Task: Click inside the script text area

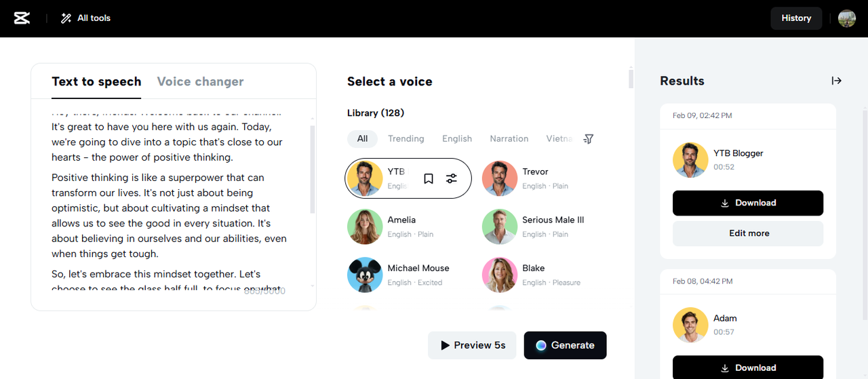Action: tap(170, 203)
